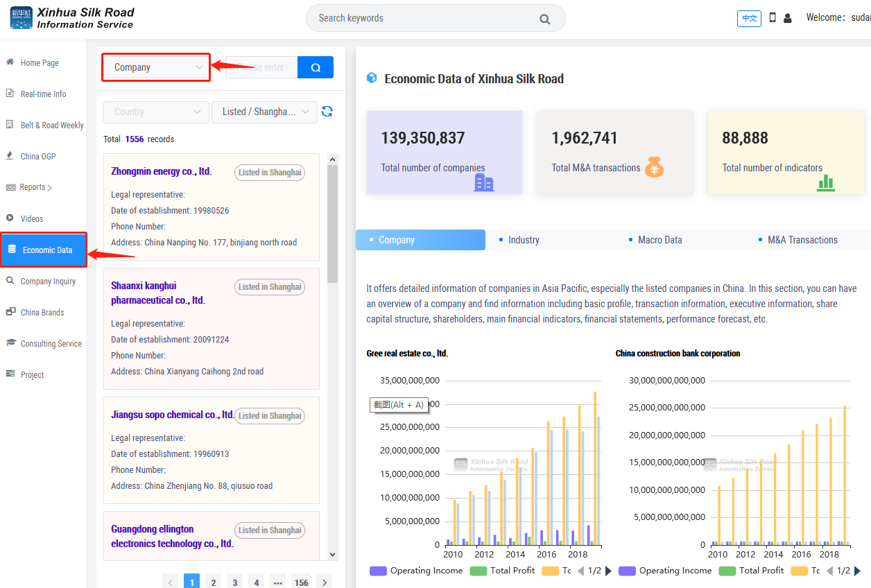871x588 pixels.
Task: Click the China OGP icon in sidebar
Action: click(x=10, y=155)
